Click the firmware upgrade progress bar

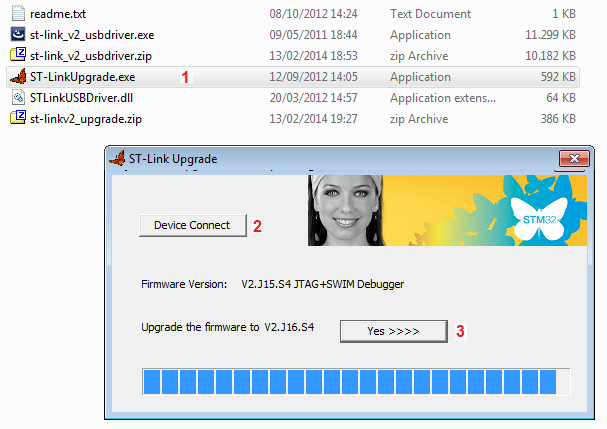tap(356, 382)
